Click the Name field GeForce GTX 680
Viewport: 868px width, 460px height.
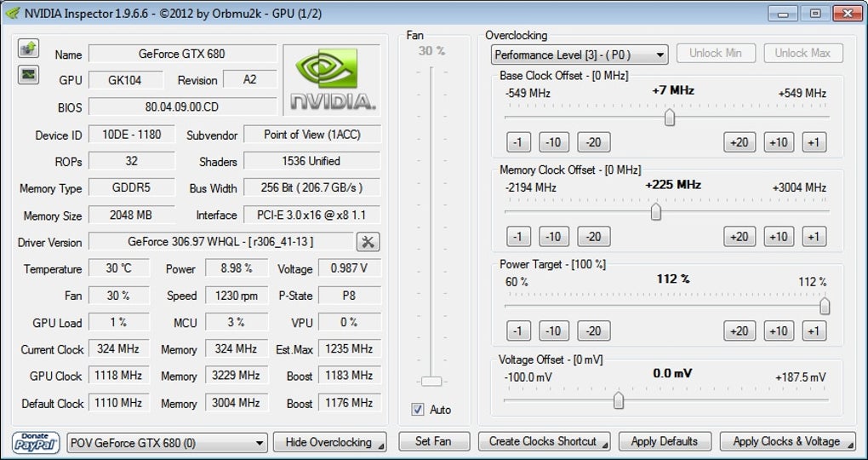(182, 54)
